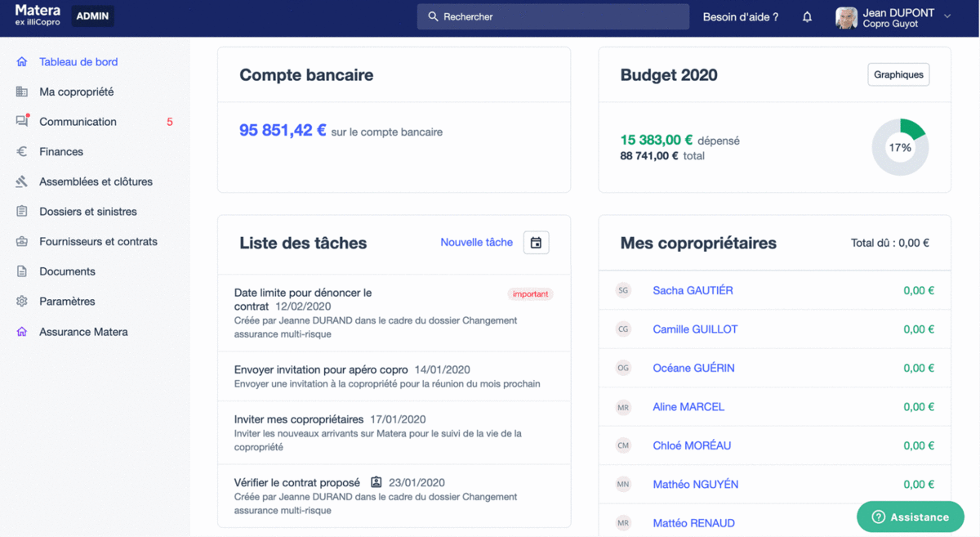Click Jean DUPONT profile avatar
The width and height of the screenshot is (980, 537).
[x=846, y=17]
